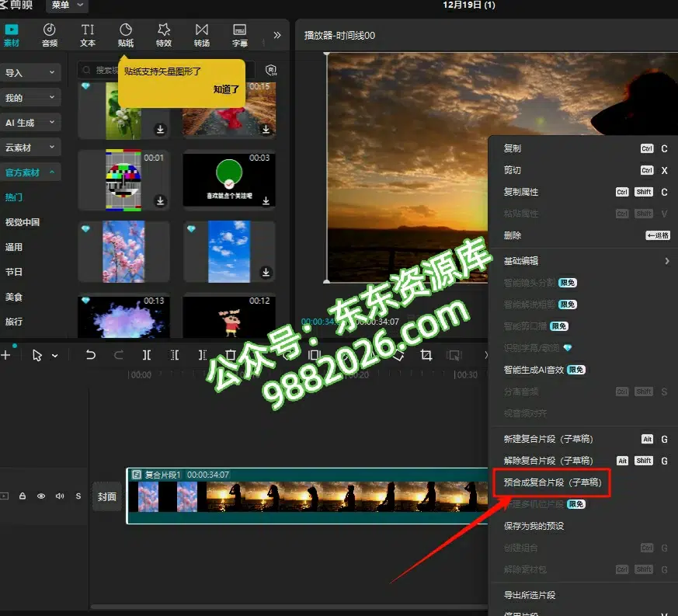Select the 复合片段1 clip on timeline
Screen dimensions: 678x616
[311, 497]
